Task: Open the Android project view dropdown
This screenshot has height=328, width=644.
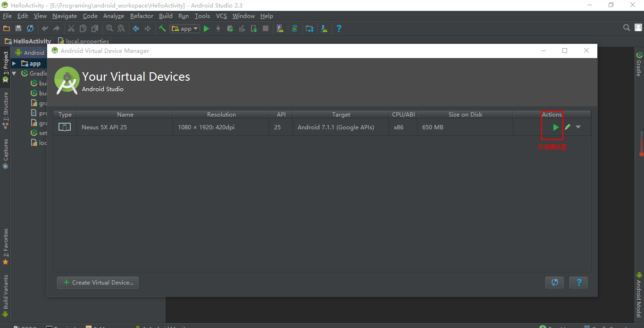Action: click(31, 53)
